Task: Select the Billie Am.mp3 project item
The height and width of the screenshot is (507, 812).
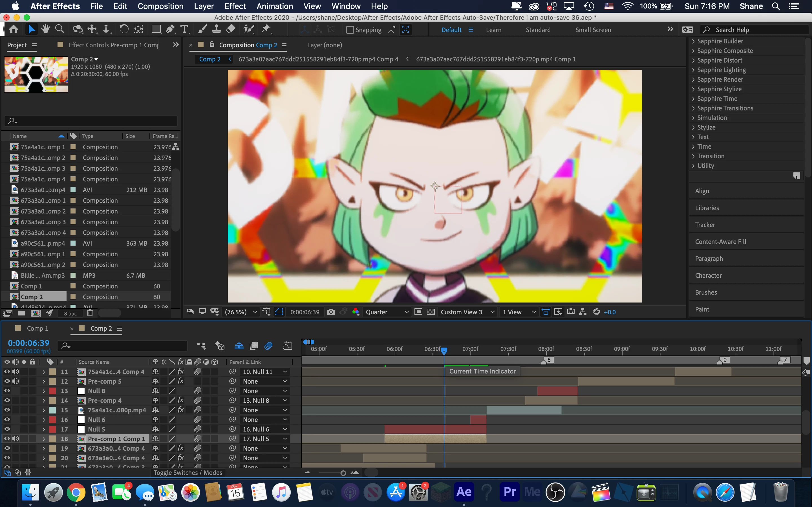Action: click(42, 275)
